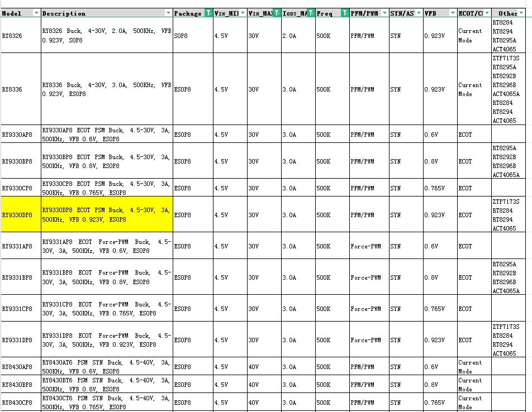Open the Description column filter dropdown arrow
Viewport: 532px width, 412px height.
(168, 13)
